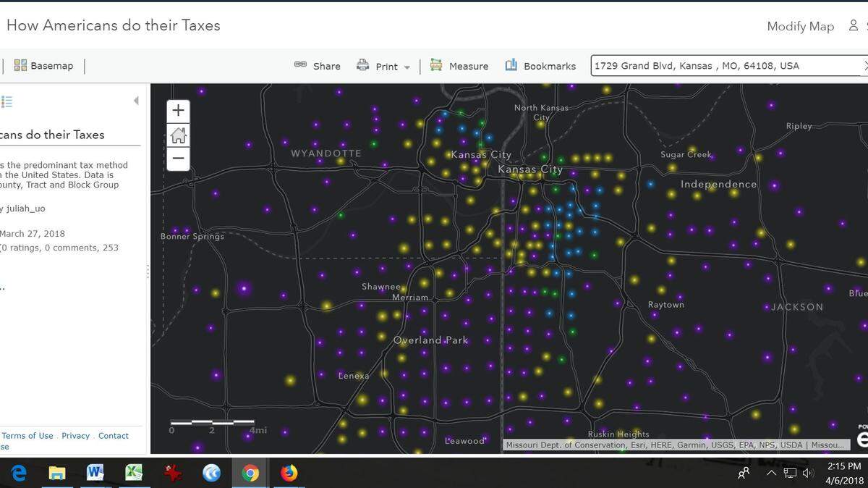Click the Independence map label
This screenshot has height=488, width=868.
718,184
